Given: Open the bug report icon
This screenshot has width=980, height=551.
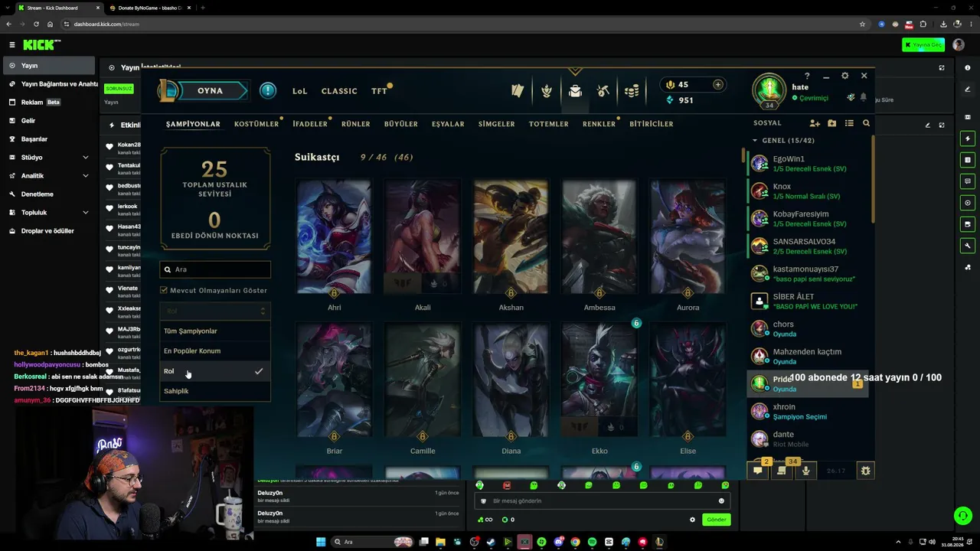Looking at the screenshot, I should click(x=866, y=471).
